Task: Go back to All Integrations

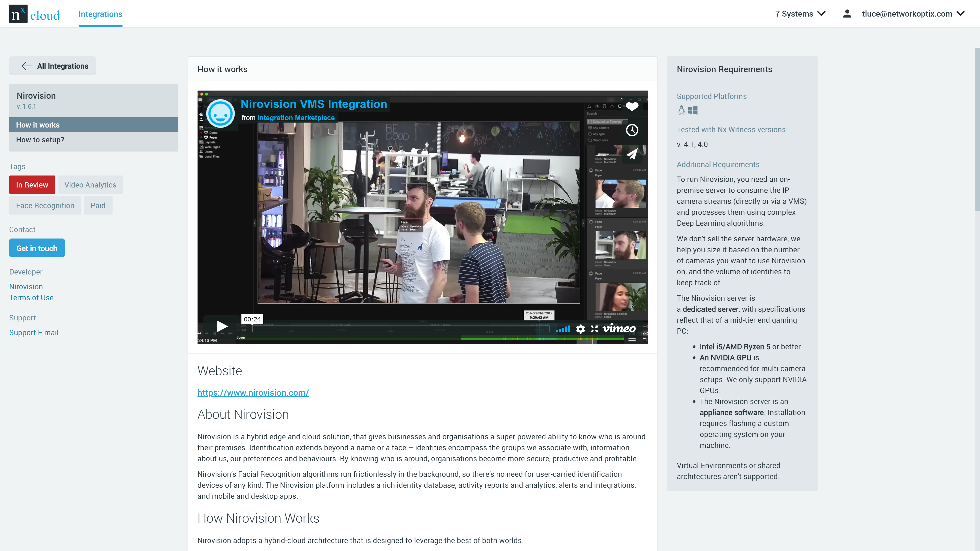Action: (53, 66)
